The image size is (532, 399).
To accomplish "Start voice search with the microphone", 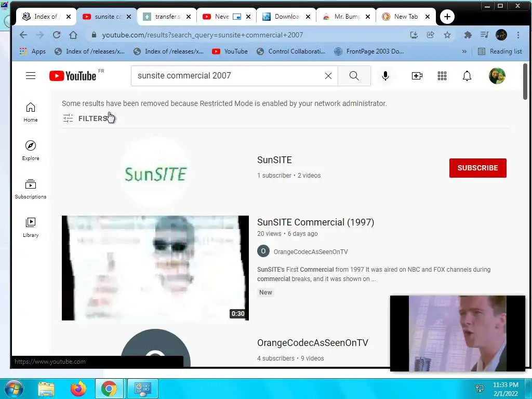I will click(x=385, y=76).
